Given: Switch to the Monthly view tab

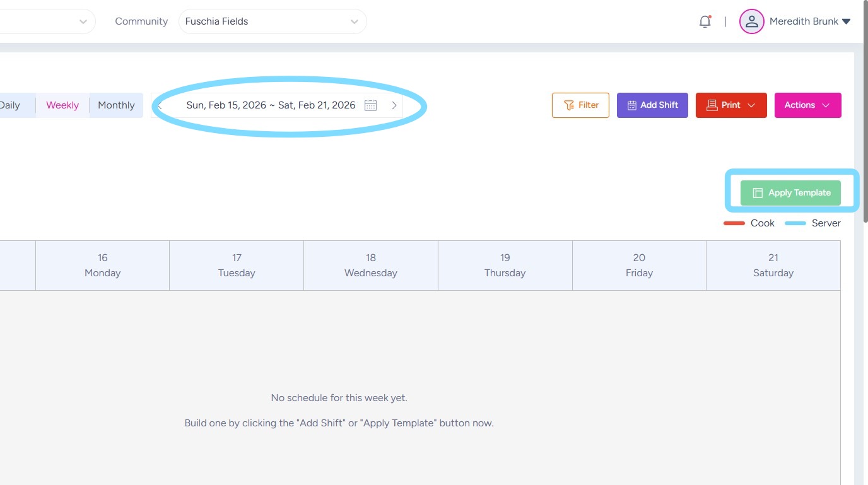Looking at the screenshot, I should tap(116, 105).
